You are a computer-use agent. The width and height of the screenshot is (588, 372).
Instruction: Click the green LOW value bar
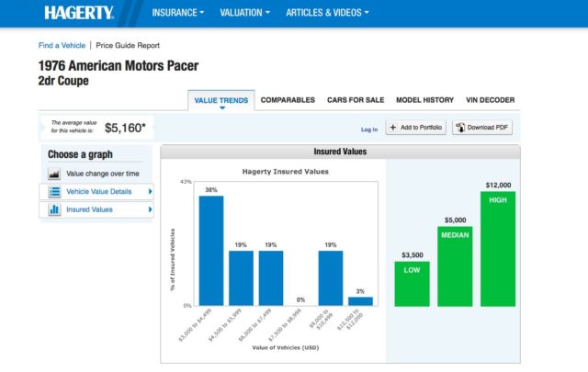click(x=412, y=284)
